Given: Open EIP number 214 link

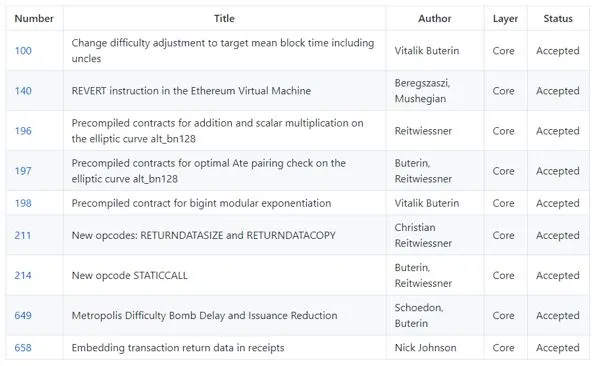Looking at the screenshot, I should (23, 275).
